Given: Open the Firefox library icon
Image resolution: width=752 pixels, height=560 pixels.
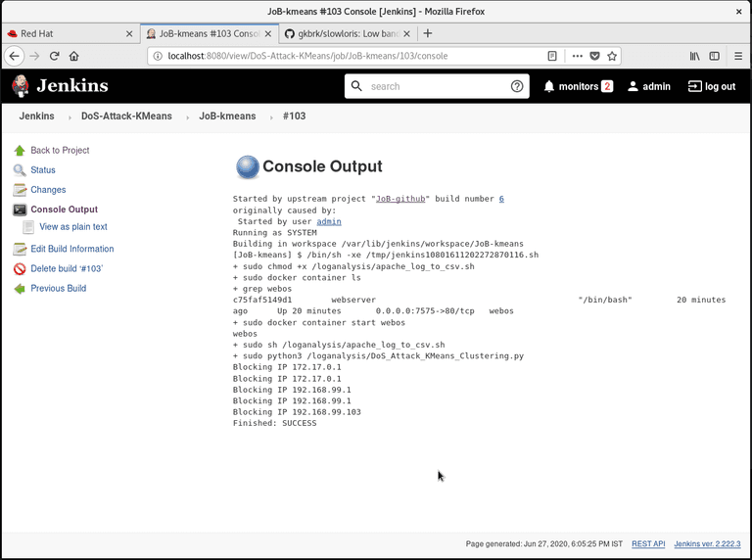Looking at the screenshot, I should coord(694,56).
